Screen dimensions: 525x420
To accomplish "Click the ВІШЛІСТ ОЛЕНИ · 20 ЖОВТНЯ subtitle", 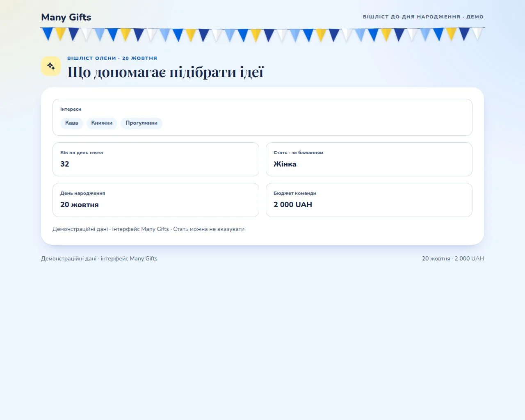I will (x=112, y=58).
